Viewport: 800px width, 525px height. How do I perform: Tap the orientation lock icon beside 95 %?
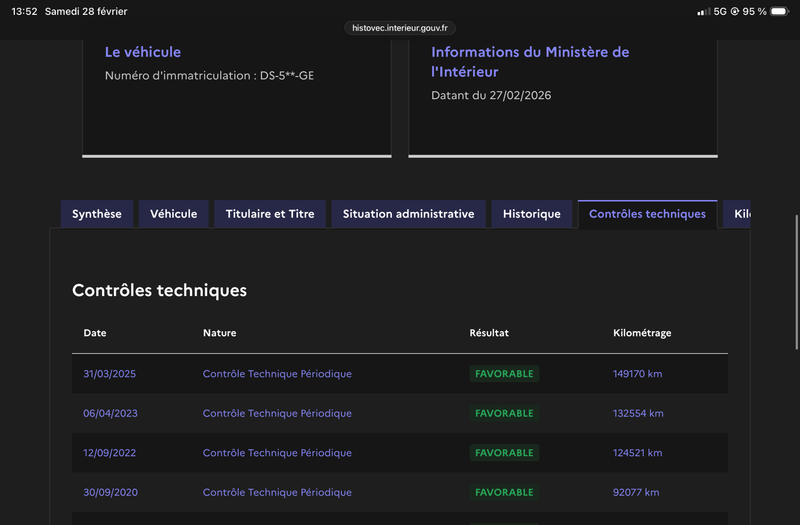click(735, 11)
